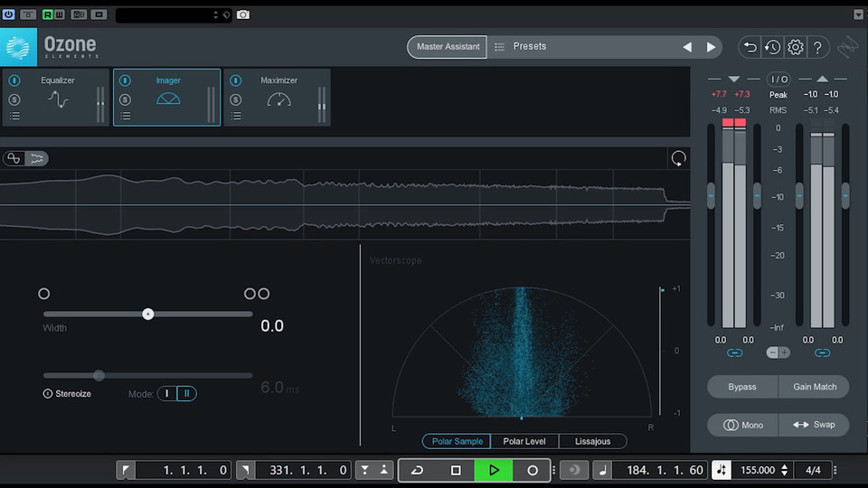Click the tempo stepper arrows by 155.000
The image size is (868, 488).
[x=784, y=470]
